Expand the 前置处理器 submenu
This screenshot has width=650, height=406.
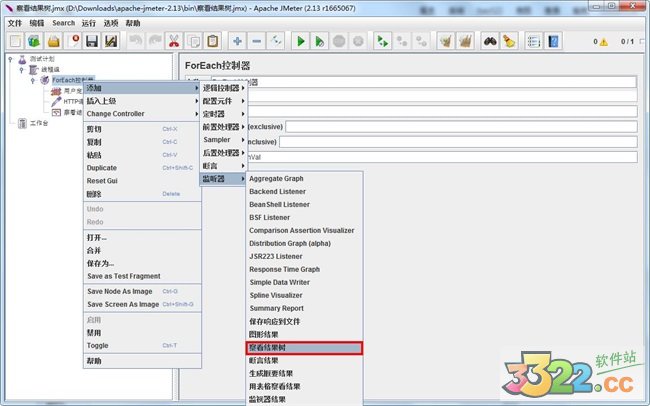pos(223,126)
